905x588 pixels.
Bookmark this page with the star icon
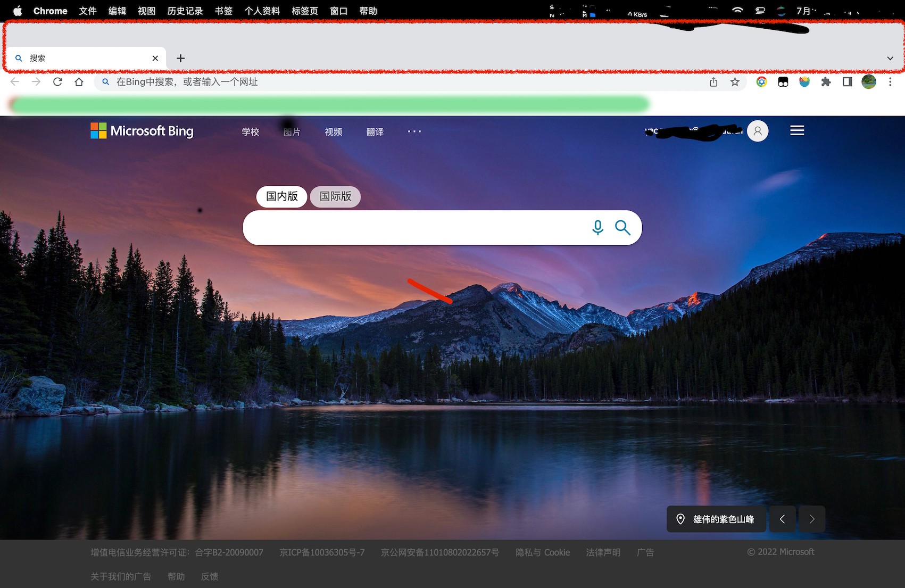pos(735,82)
